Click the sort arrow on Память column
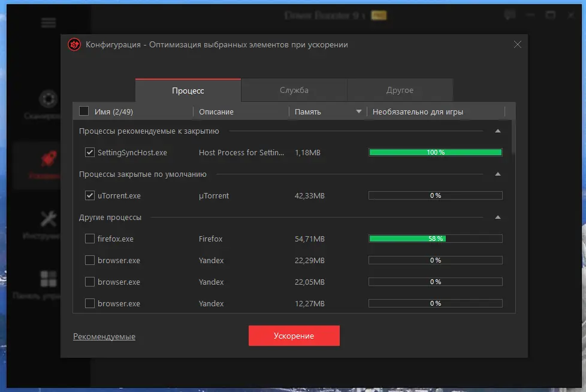Viewport: 586px width, 392px height. click(x=359, y=111)
